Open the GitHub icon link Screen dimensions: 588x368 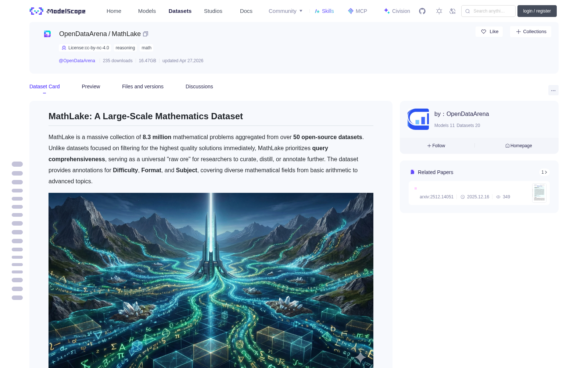[422, 11]
